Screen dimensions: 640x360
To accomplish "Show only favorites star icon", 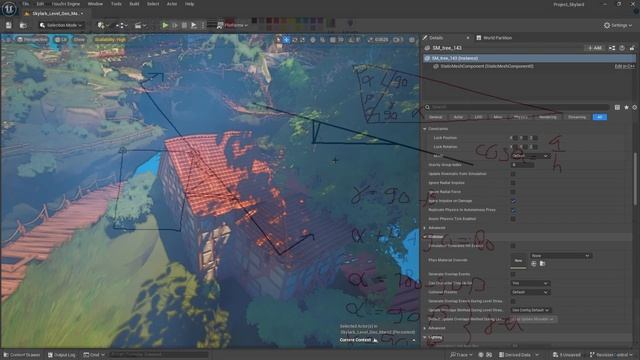I will 626,107.
